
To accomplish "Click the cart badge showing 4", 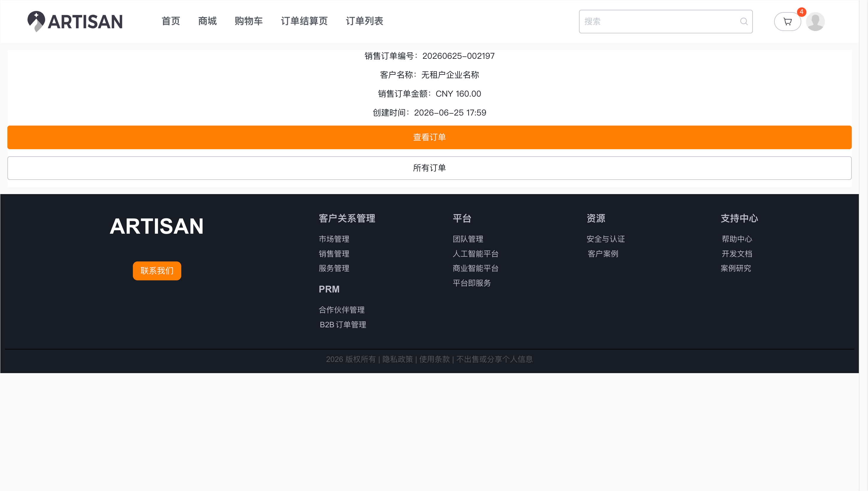I will coord(801,12).
